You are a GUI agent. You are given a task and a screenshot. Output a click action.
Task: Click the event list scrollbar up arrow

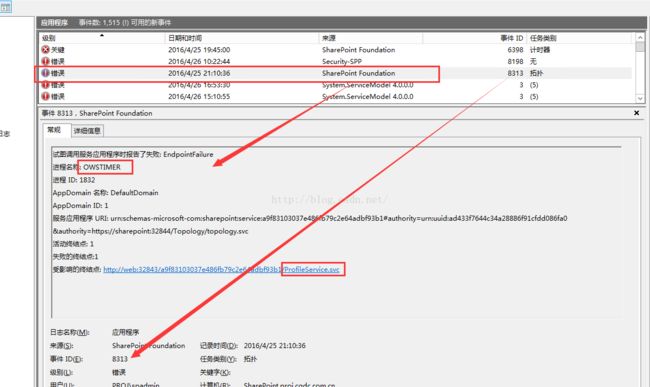coord(640,38)
